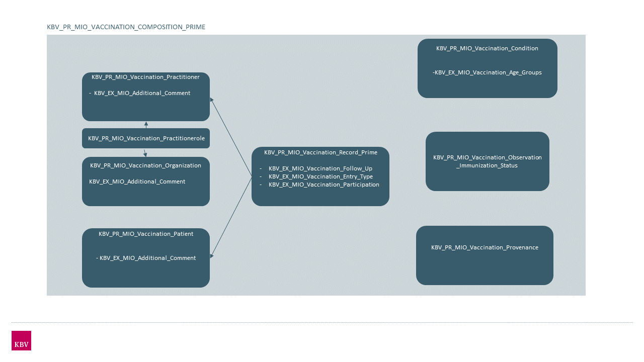Click the downward arrow above the Organization box

(x=145, y=154)
